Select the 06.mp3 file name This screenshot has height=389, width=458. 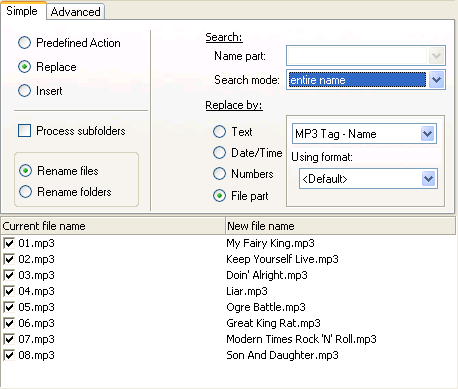(x=36, y=323)
